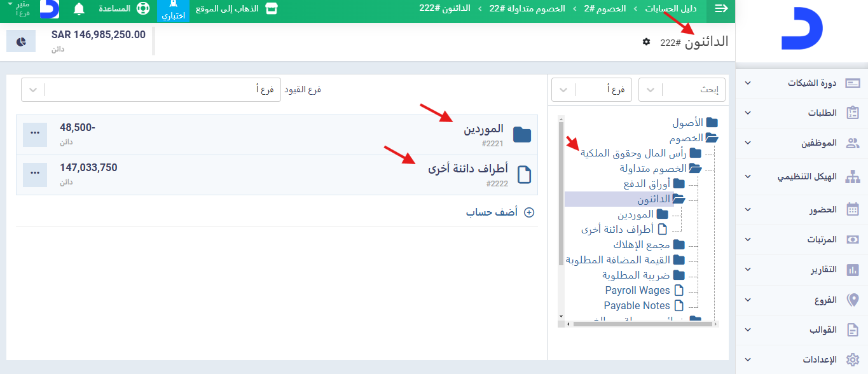Open the إبحث search dropdown
Screen dimensions: 868x374
pyautogui.click(x=682, y=90)
